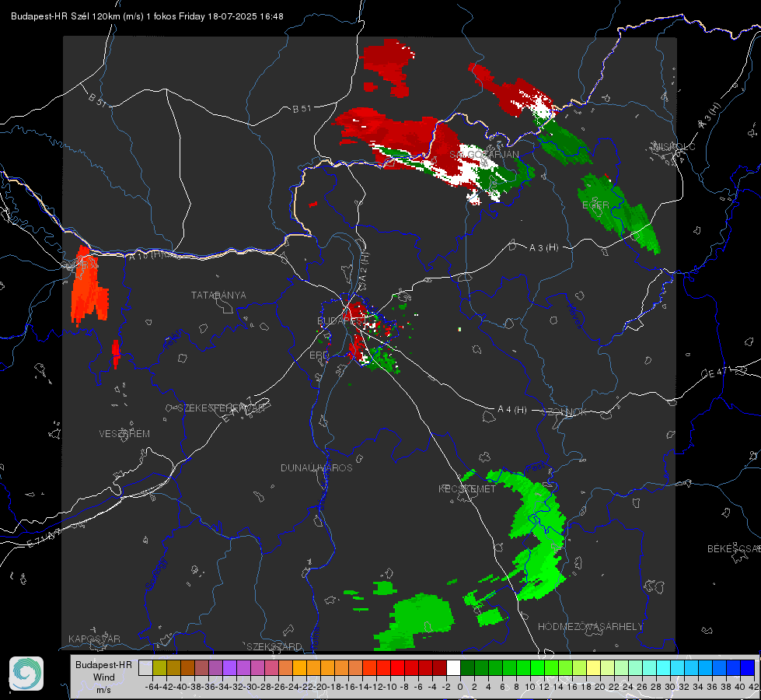Click the 'A 2 (H)' road label near Budapest

364,267
